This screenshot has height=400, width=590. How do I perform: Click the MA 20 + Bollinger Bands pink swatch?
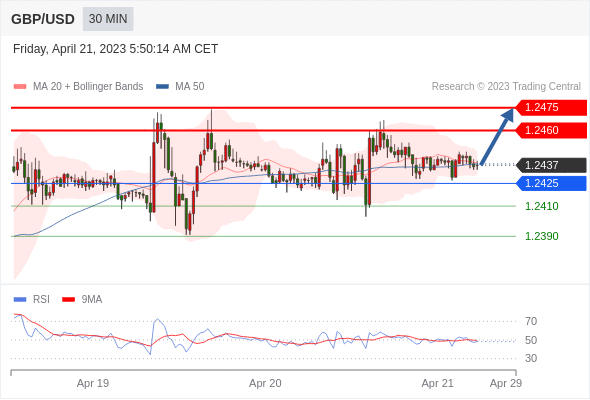[20, 87]
